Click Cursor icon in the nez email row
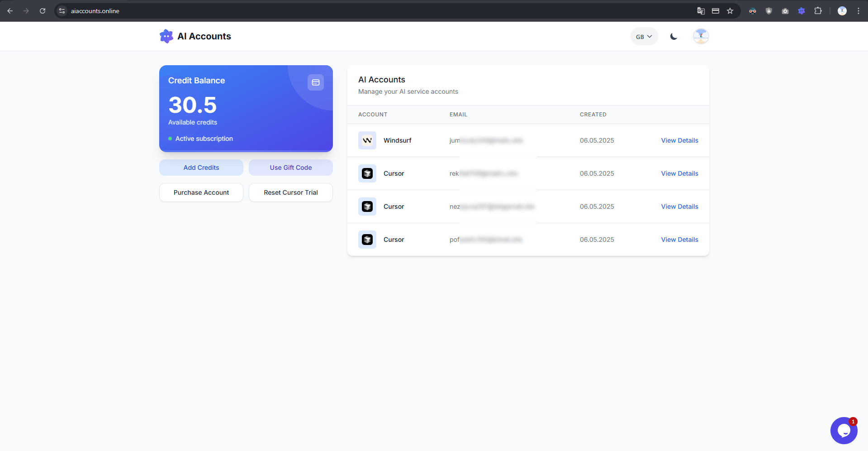The height and width of the screenshot is (451, 868). point(367,206)
